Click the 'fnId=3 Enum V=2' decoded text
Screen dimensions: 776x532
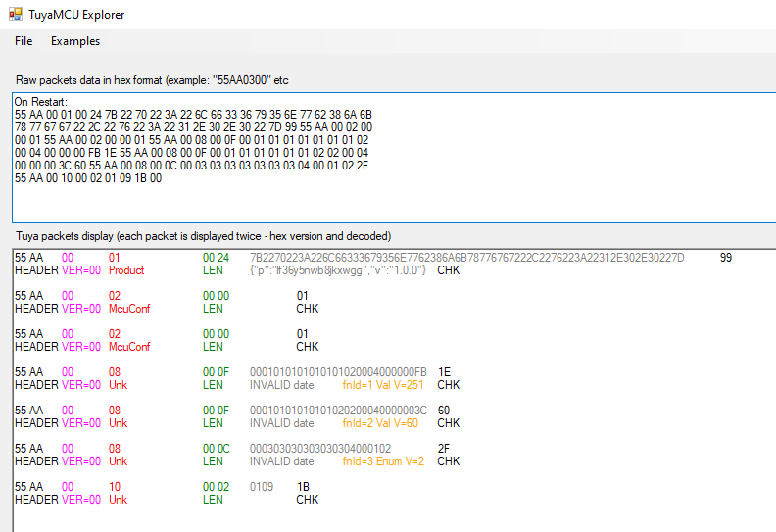point(383,461)
